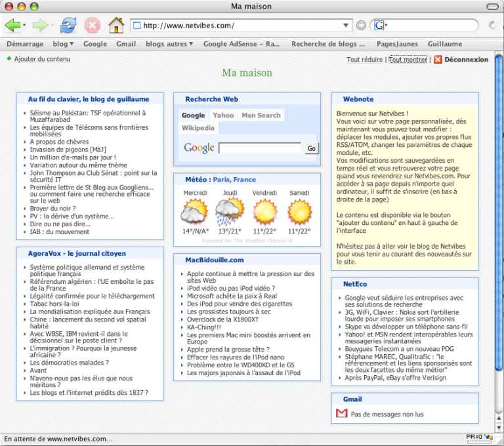Click the scrollbar up arrow
The image size is (504, 446).
[499, 418]
